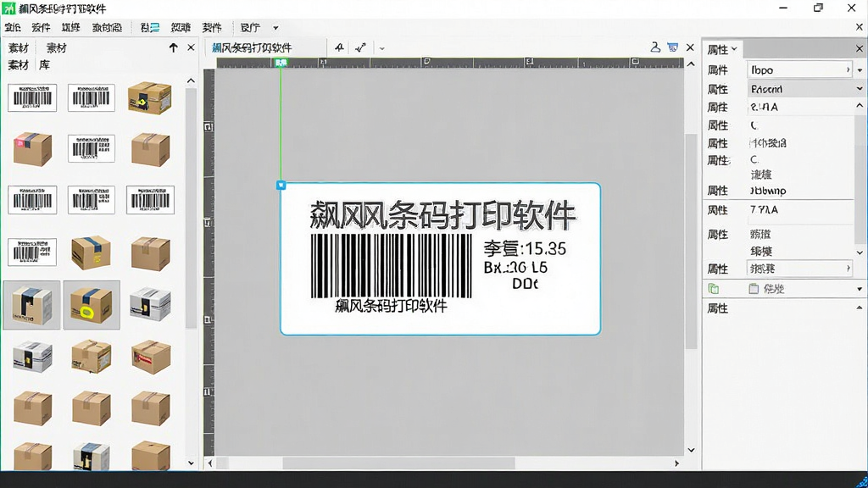Select the box with pink label thumbnail
Viewport: 868px width, 488px height.
32,148
